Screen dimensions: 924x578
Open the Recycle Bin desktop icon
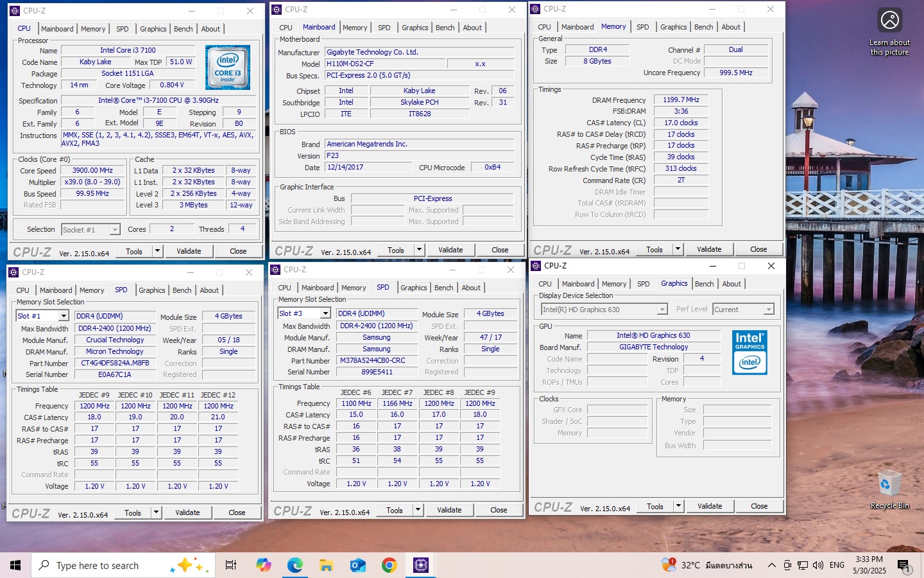pyautogui.click(x=889, y=489)
